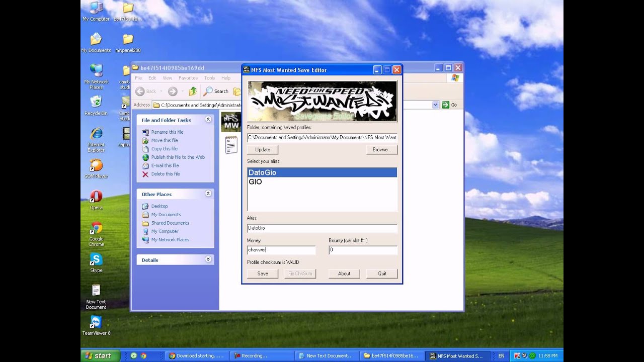Click Update button in Save Editor
The width and height of the screenshot is (644, 362).
point(263,149)
